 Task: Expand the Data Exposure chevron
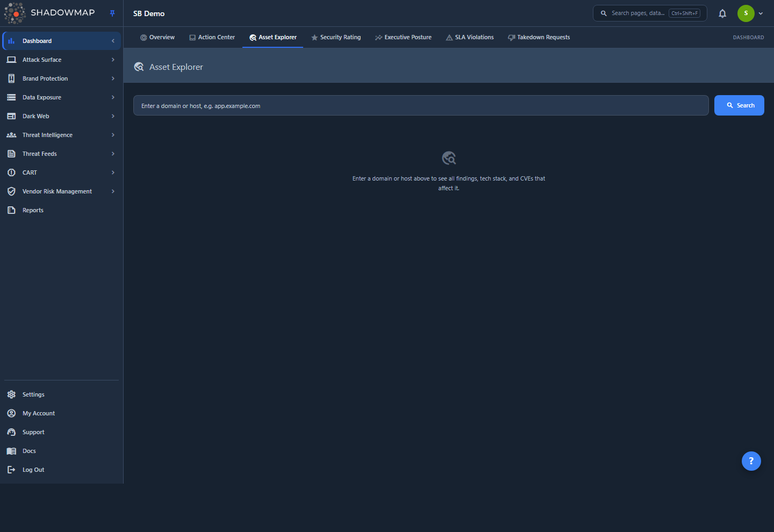[113, 97]
